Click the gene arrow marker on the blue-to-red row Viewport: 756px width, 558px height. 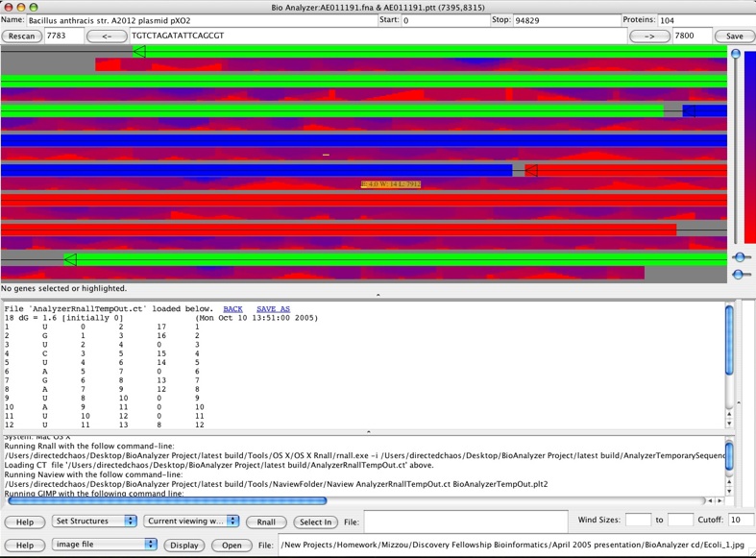coord(531,170)
